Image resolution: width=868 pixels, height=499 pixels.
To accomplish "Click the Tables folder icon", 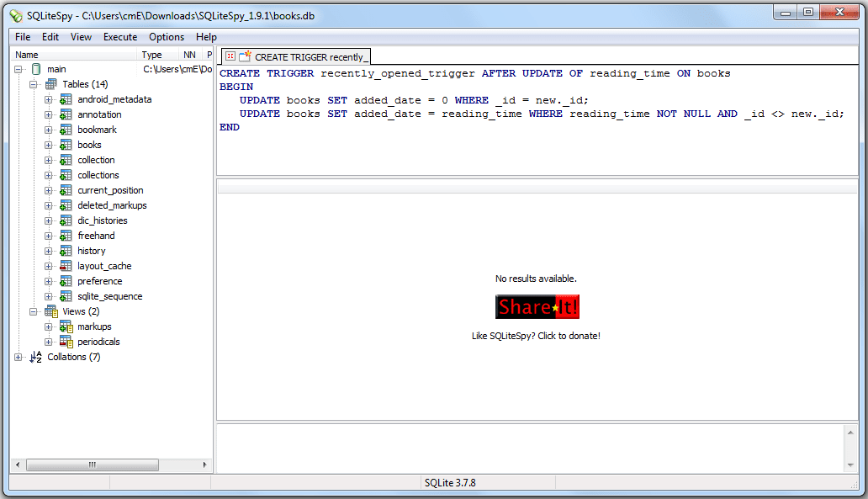I will 51,84.
